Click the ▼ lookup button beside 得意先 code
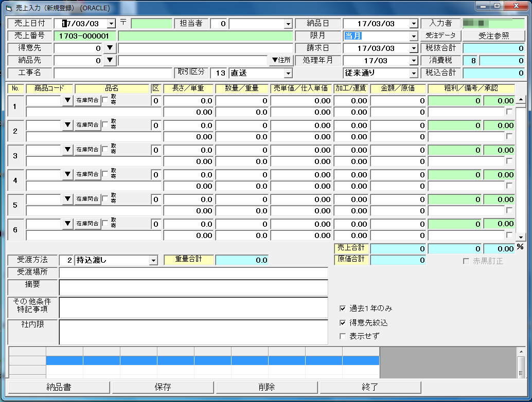This screenshot has height=402, width=532. tap(110, 48)
